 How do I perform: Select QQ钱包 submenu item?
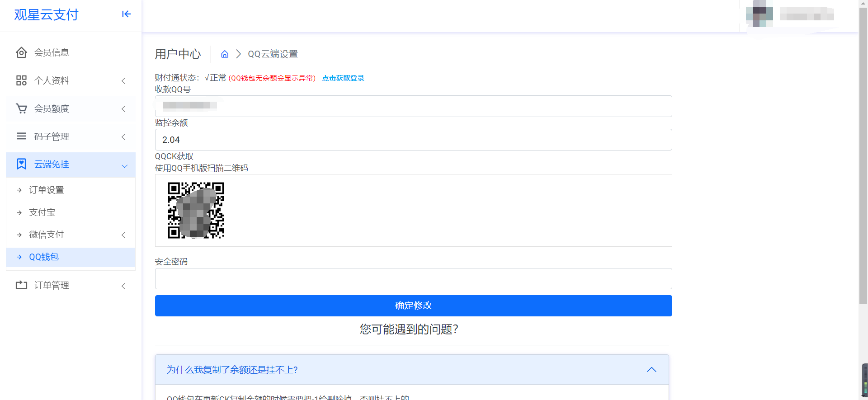click(71, 257)
